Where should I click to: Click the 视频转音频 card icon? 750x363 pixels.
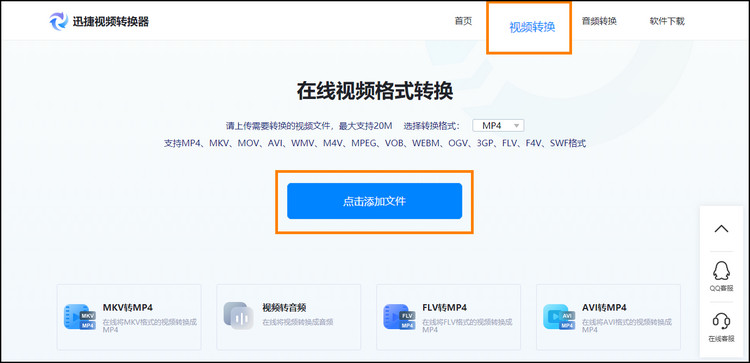click(238, 316)
